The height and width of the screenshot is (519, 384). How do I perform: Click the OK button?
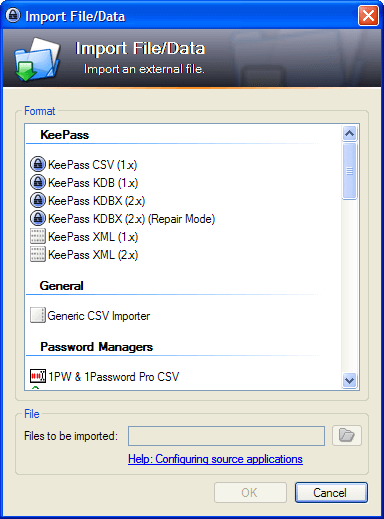pos(250,492)
